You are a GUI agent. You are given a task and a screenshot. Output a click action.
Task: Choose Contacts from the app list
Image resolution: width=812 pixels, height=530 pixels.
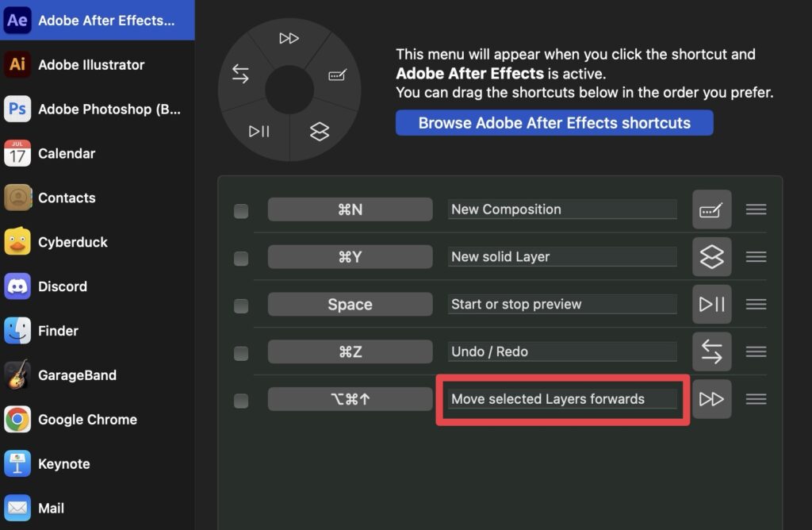[98, 198]
